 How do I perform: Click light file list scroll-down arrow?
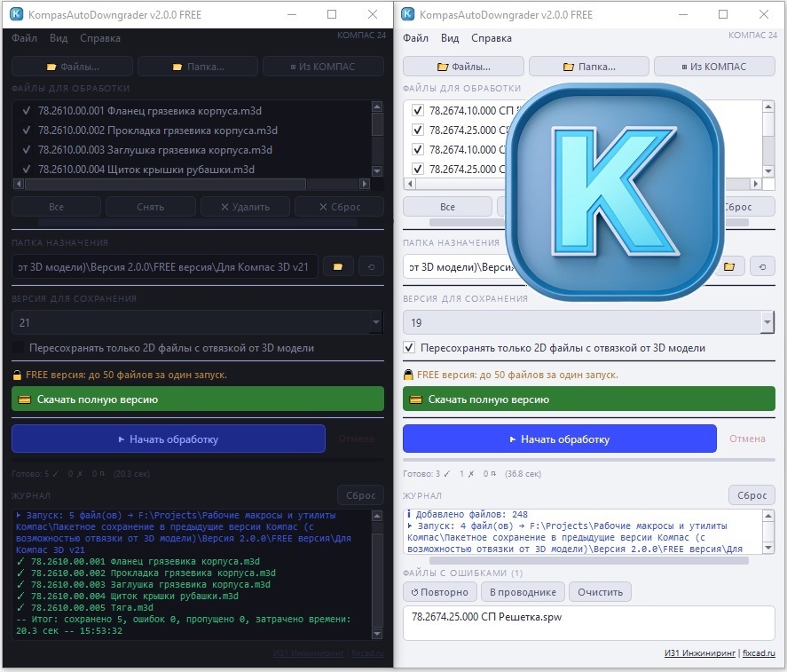click(768, 170)
